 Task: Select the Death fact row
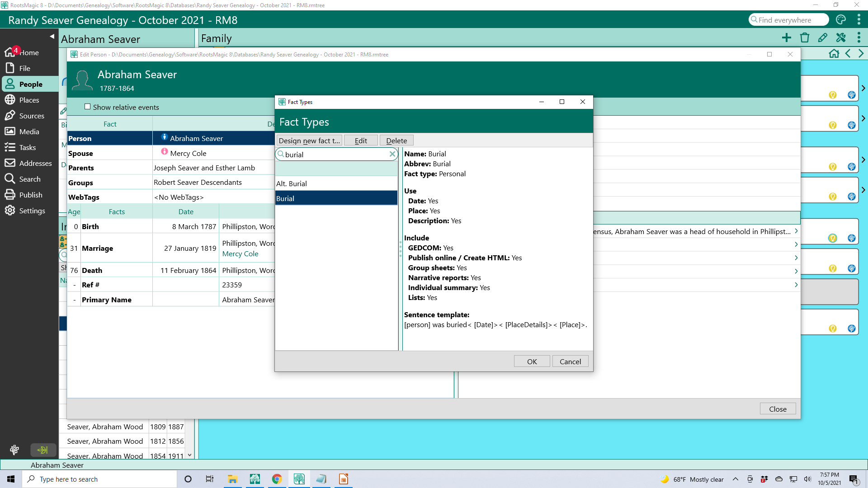[171, 270]
